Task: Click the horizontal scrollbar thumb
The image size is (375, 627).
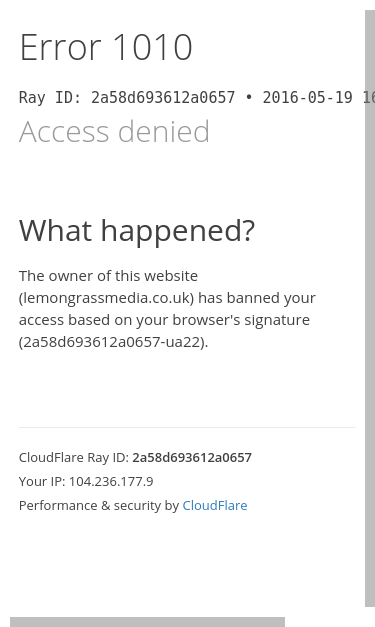Action: coord(148,622)
